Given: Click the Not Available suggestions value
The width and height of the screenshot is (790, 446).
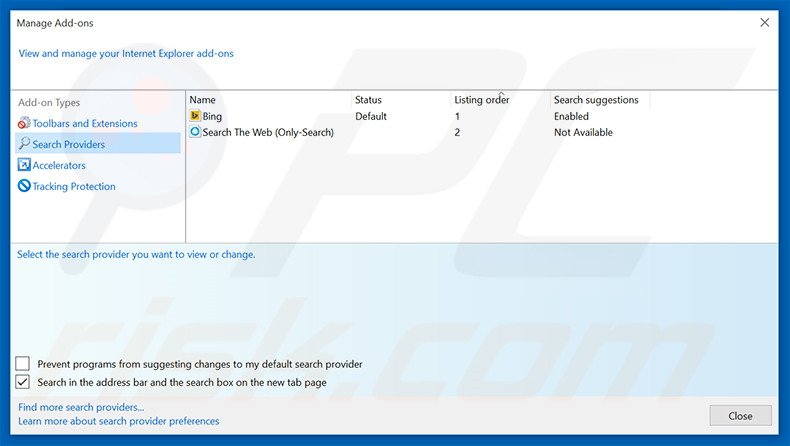Looking at the screenshot, I should pyautogui.click(x=583, y=133).
